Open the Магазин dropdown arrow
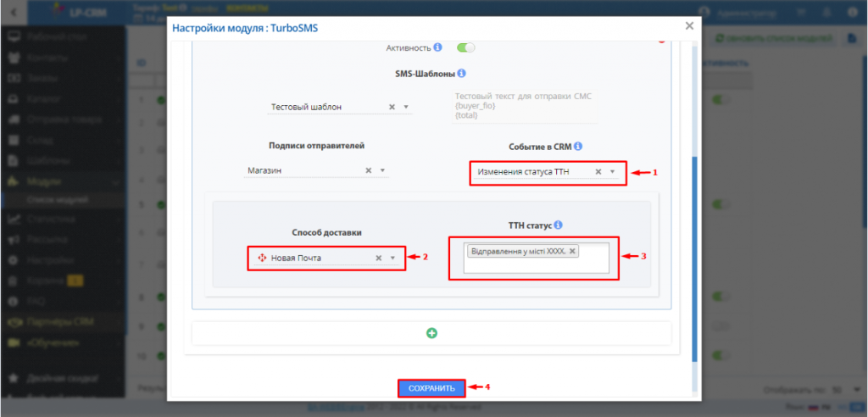Screen dimensions: 868x417 pyautogui.click(x=382, y=170)
